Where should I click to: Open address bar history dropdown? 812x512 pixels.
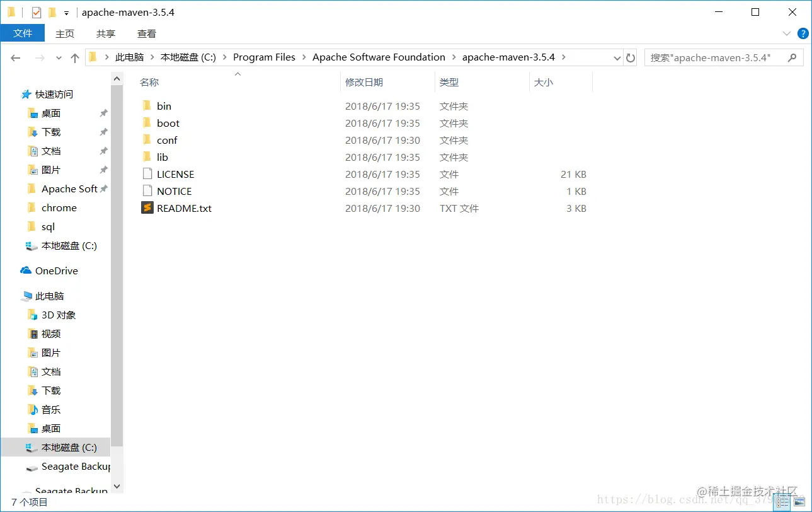click(x=617, y=57)
